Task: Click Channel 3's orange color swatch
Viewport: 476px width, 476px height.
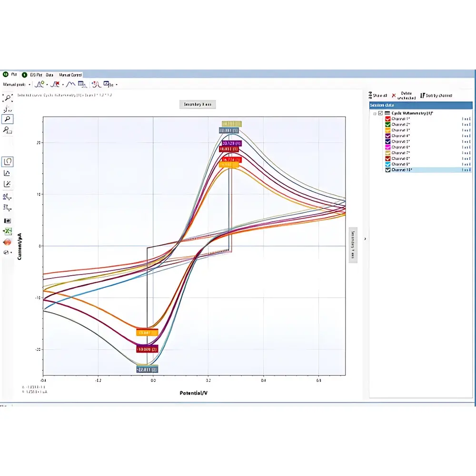Action: coord(388,130)
